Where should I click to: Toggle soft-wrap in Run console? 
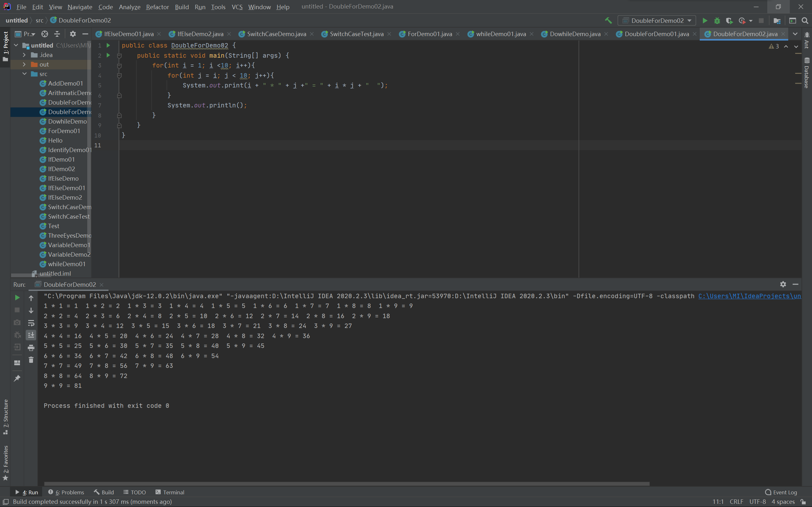click(x=31, y=323)
